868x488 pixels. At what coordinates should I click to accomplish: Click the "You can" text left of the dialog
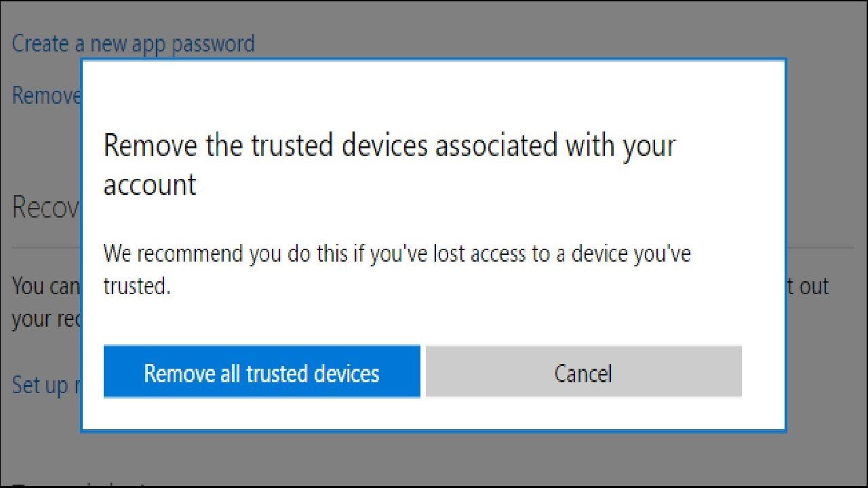tap(46, 286)
